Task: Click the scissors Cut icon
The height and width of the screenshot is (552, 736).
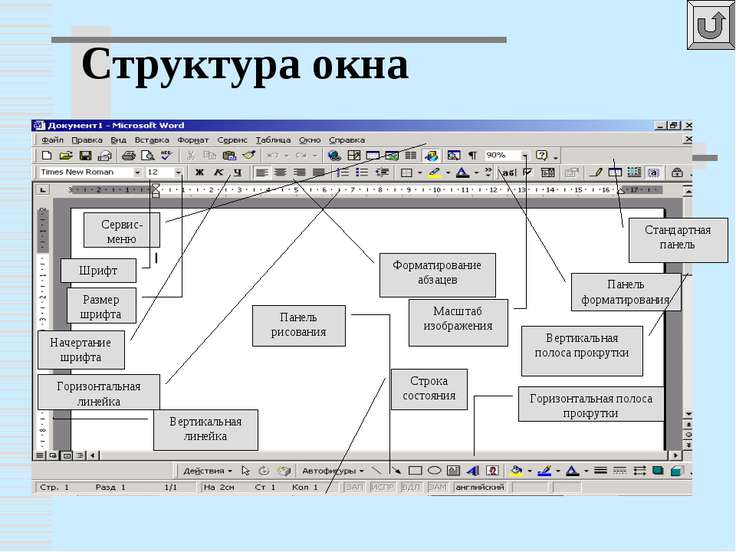Action: (x=191, y=155)
